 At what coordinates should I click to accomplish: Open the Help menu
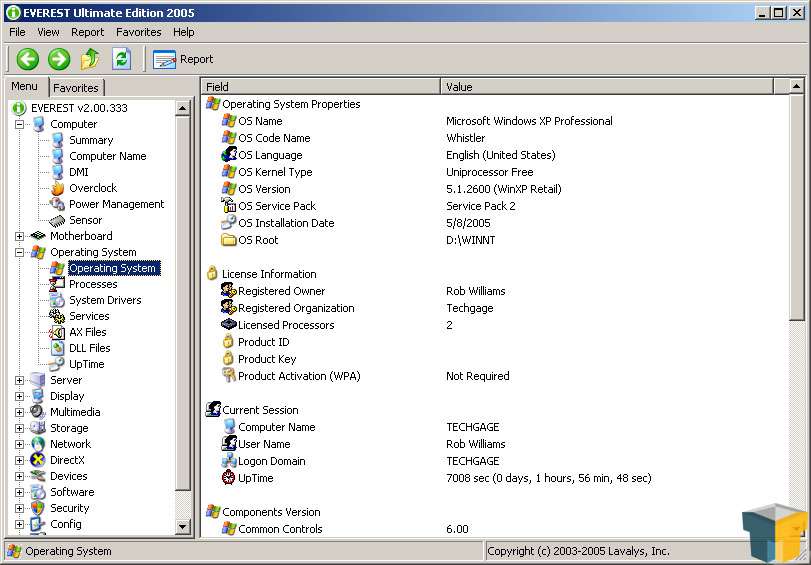click(184, 32)
